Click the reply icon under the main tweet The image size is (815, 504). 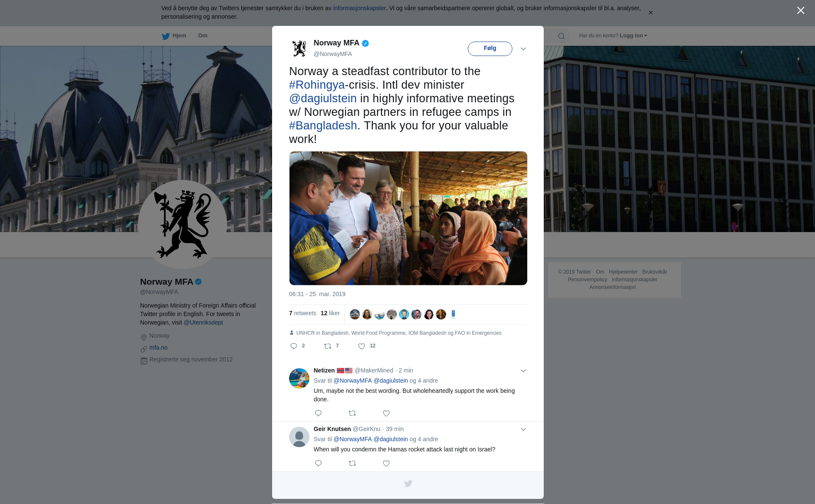click(294, 346)
